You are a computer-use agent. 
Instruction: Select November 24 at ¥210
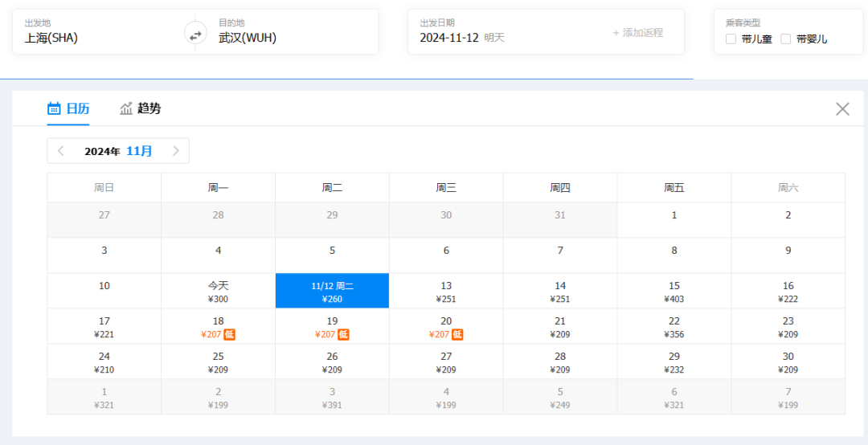(x=104, y=361)
